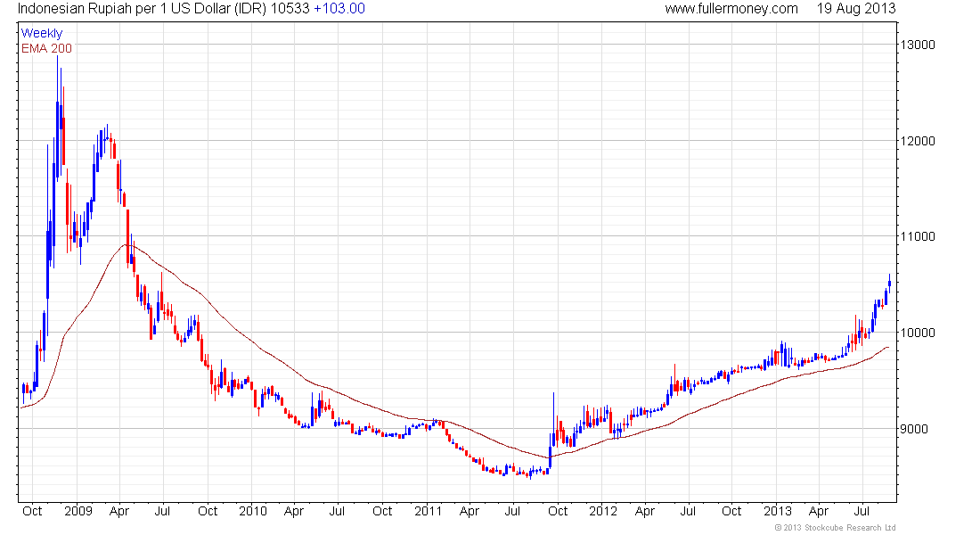
Task: Click the chart title "Indonesian Rupiah per 1 US Dollar (IDR)"
Action: point(142,9)
